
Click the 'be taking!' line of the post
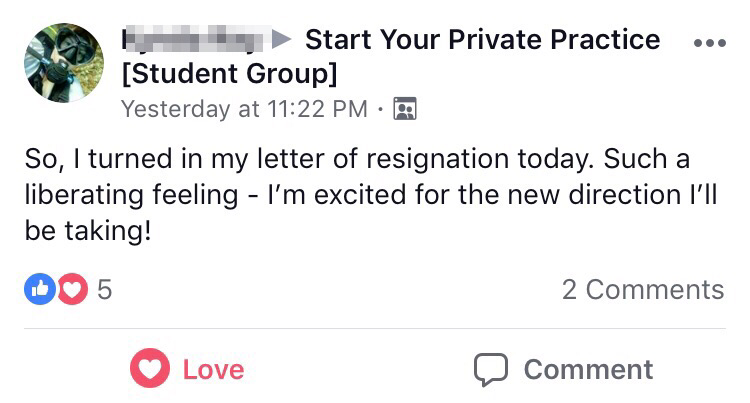[88, 230]
